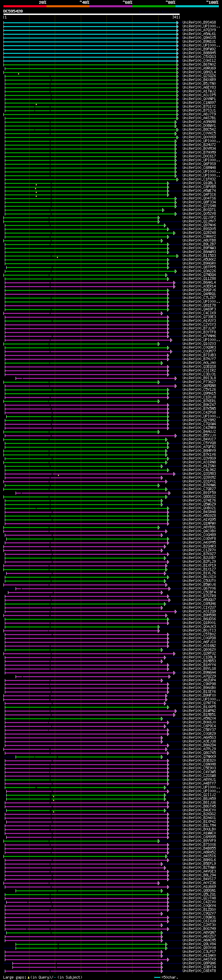This screenshot has height=980, width=222.
Task: Click the Large gaps legend text
Action: tap(43, 977)
